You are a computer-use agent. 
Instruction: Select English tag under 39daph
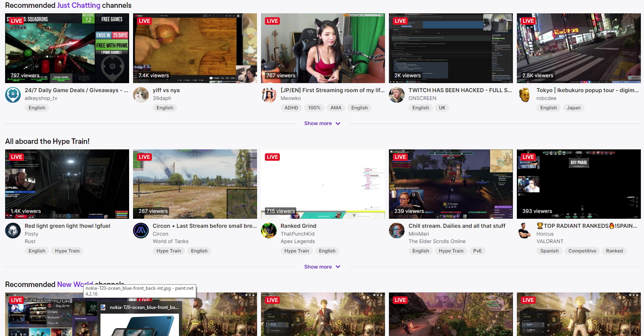coord(165,108)
